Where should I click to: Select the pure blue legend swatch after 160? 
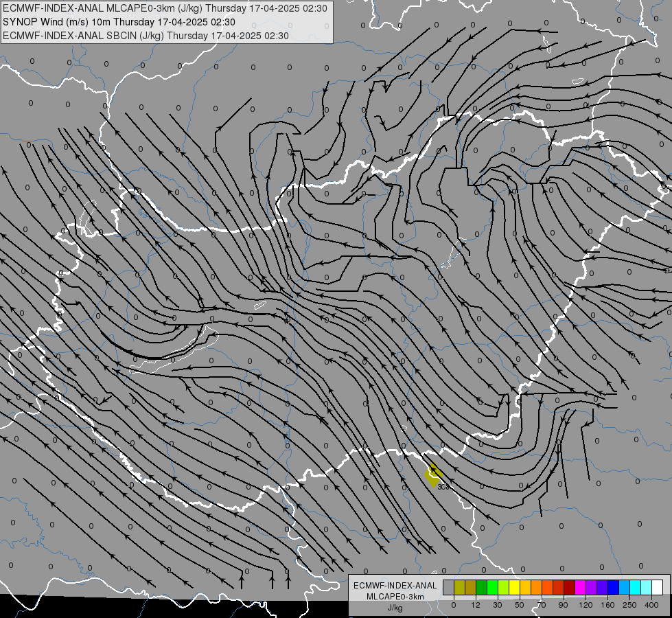tap(613, 587)
